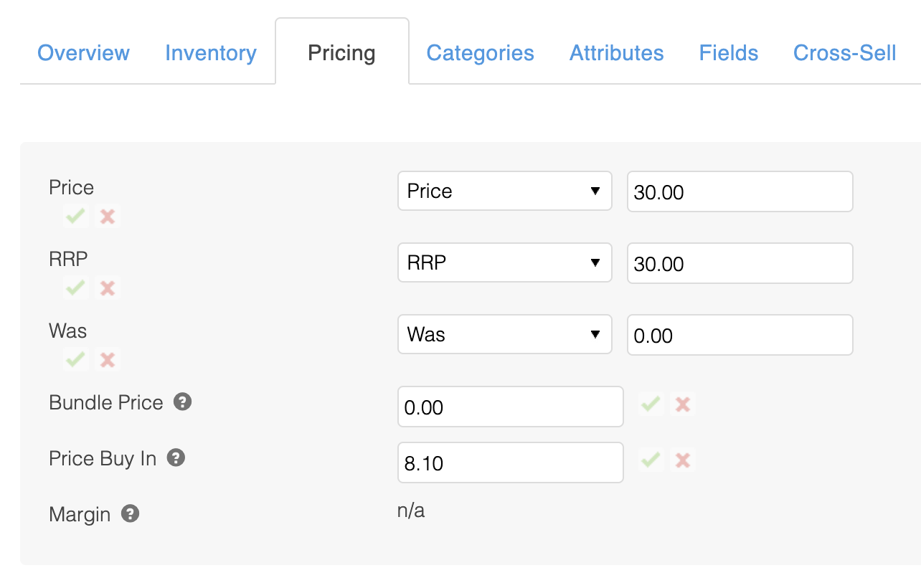Click the red X under Was
The image size is (921, 588).
pyautogui.click(x=108, y=359)
